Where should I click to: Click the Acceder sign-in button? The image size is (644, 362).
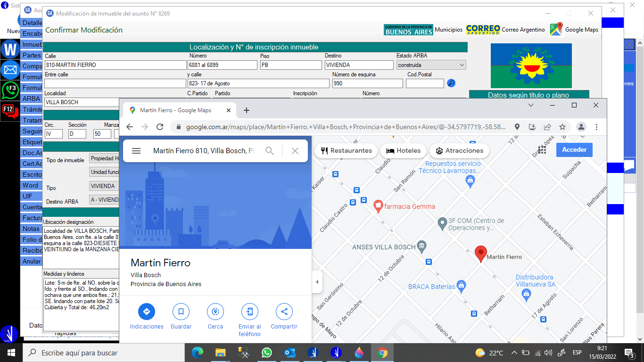tap(574, 150)
